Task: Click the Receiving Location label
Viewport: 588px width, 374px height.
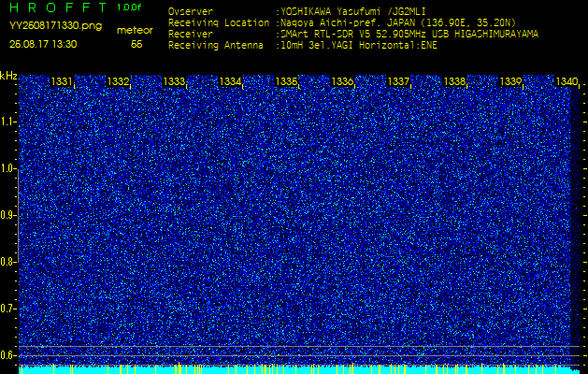Action: tap(219, 22)
